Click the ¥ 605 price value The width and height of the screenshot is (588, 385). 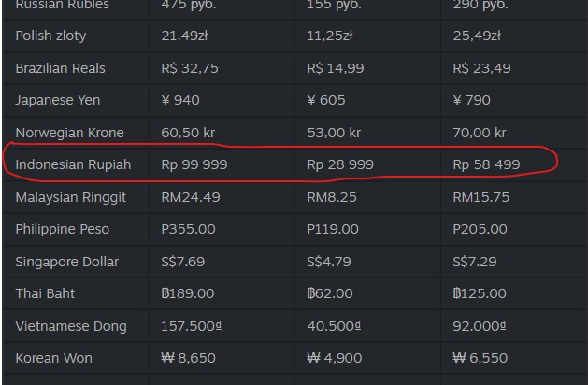click(x=326, y=100)
